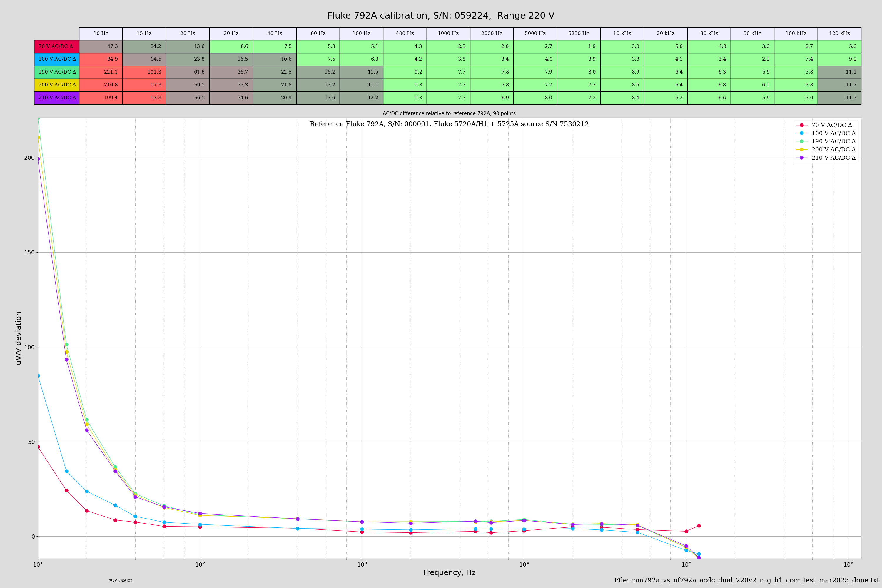Click the red 70 V data point at 120 kHz
This screenshot has width=882, height=588.
click(699, 526)
